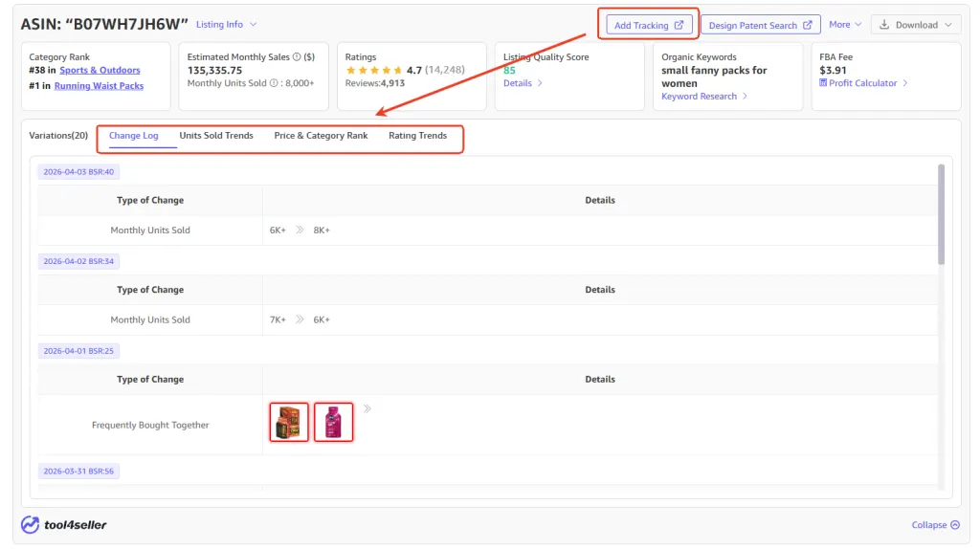980x549 pixels.
Task: Select the Variations(20) tab
Action: tap(58, 136)
